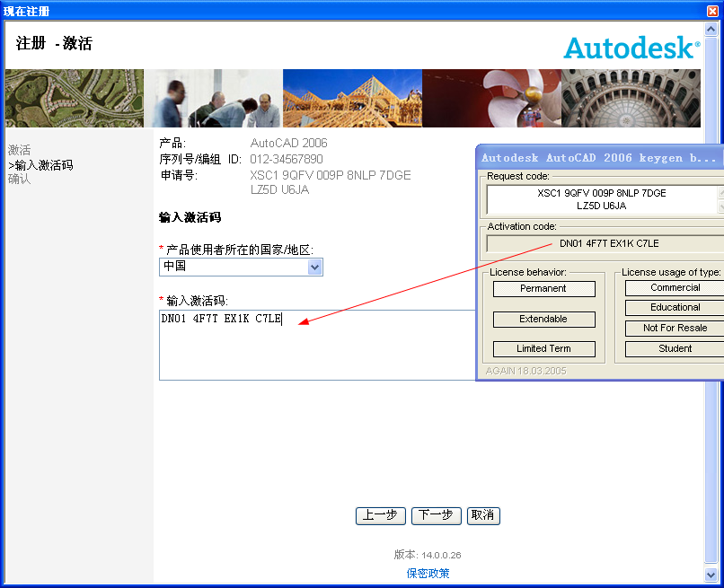
Task: Click the product name AutoCAD 2006
Action: 288,143
